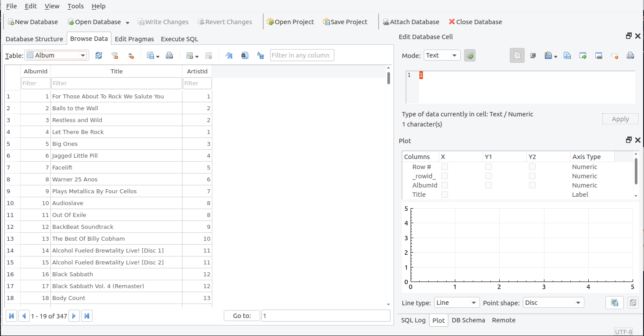Click the Attach Database button

(411, 22)
